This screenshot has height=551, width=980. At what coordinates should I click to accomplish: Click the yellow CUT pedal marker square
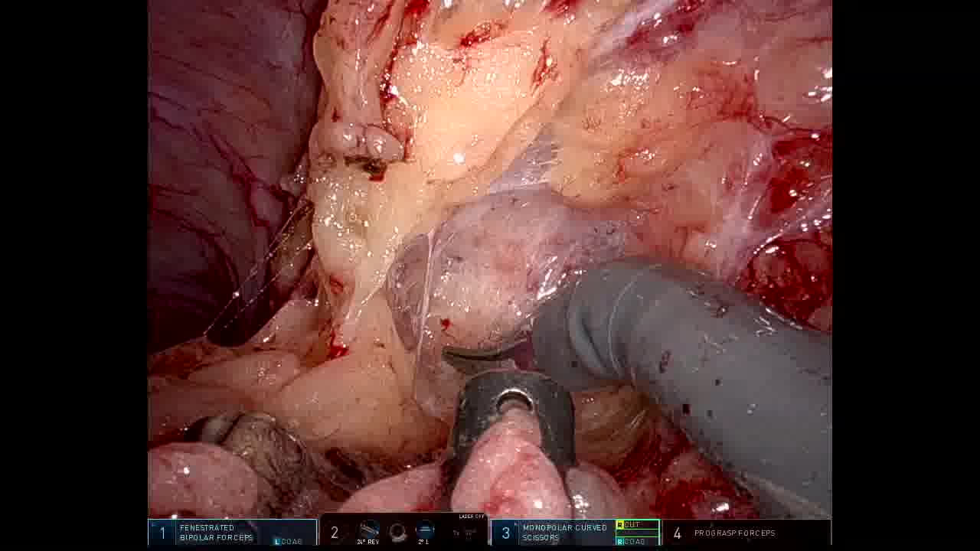point(620,525)
